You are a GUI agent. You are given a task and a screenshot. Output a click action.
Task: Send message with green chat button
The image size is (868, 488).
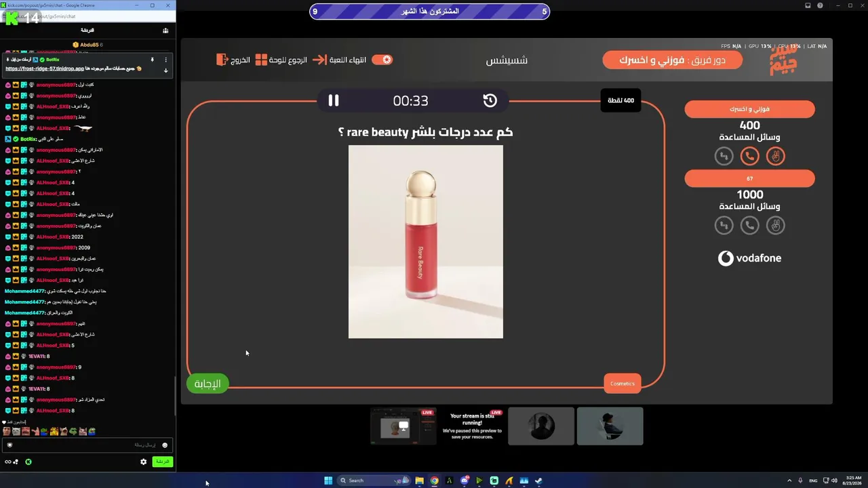tap(162, 462)
